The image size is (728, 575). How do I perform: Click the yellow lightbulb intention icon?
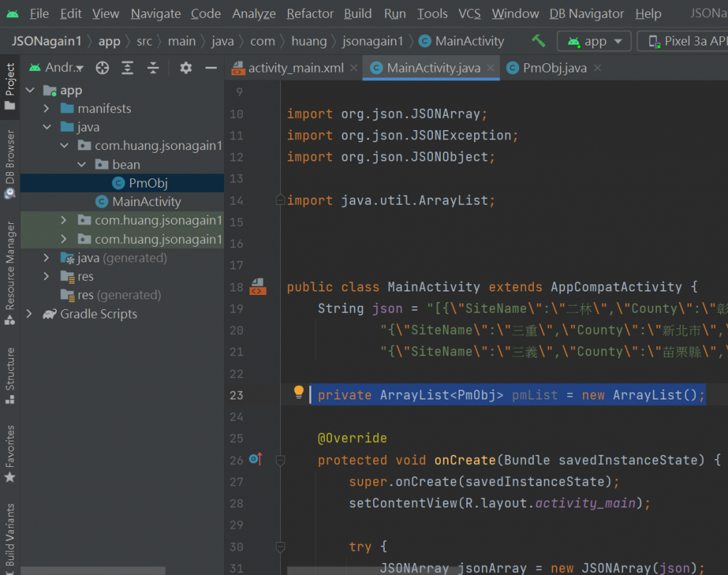299,392
